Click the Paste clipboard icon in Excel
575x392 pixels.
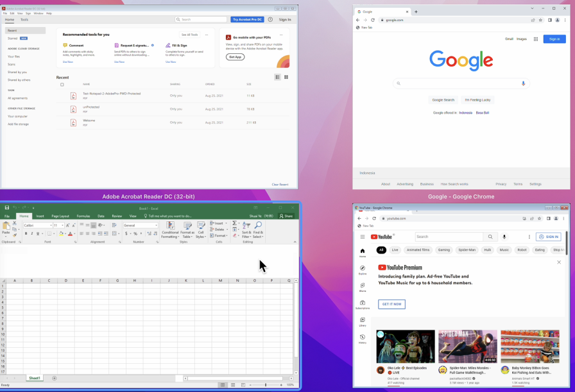coord(6,227)
